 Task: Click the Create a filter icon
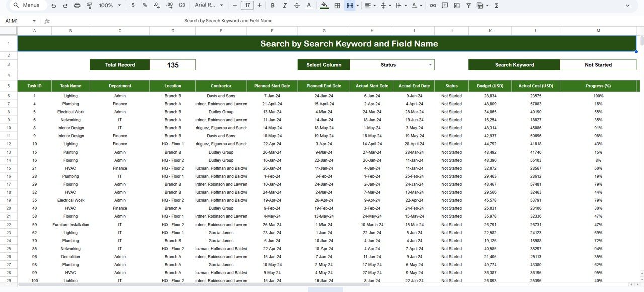(468, 5)
